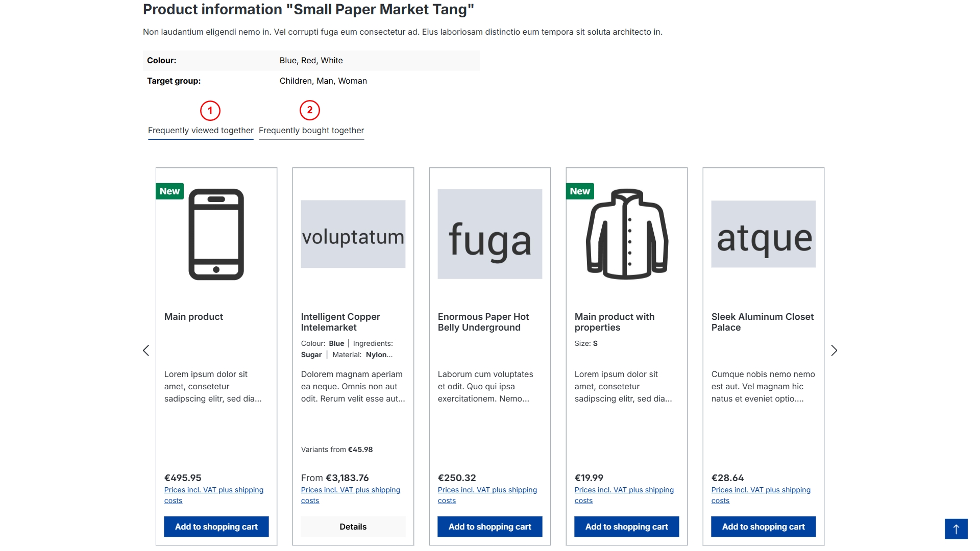Click the New badge on phone product
This screenshot has height=551, width=980.
click(x=169, y=191)
